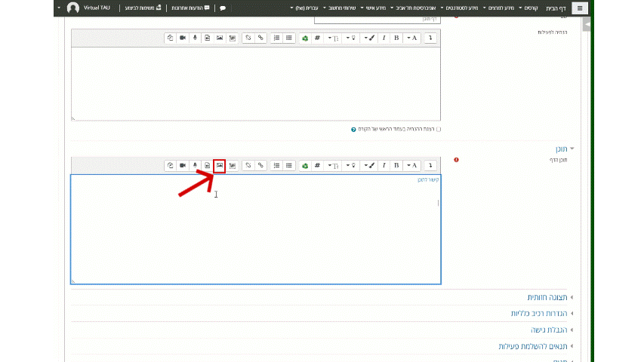Toggle toolbar expand arrow in the lower editor
The height and width of the screenshot is (362, 644).
click(430, 165)
